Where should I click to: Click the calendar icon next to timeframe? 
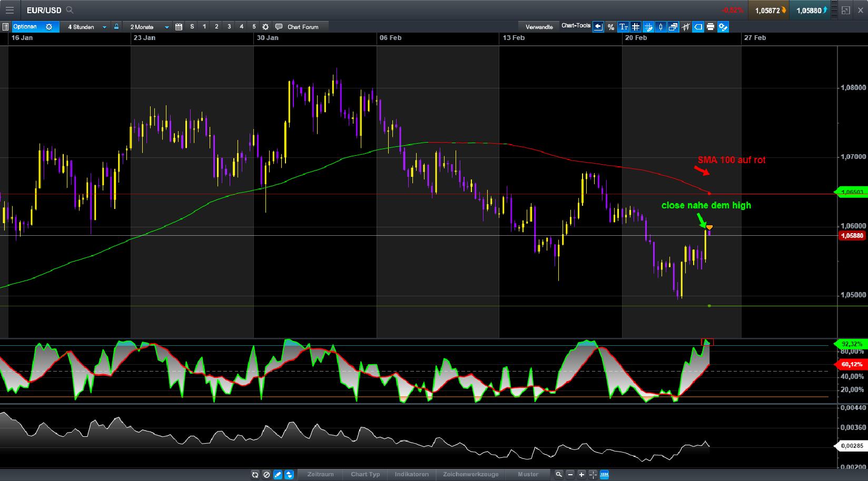(179, 27)
